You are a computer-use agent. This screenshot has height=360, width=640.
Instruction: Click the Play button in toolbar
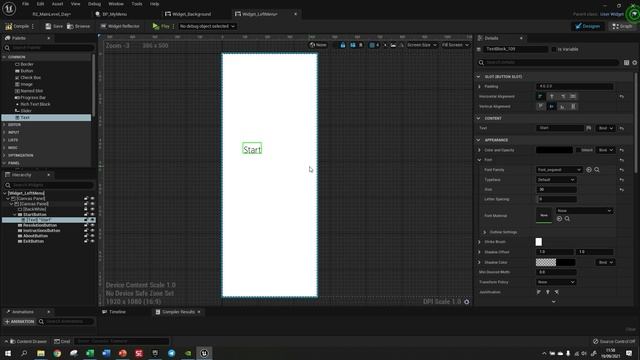pyautogui.click(x=161, y=26)
